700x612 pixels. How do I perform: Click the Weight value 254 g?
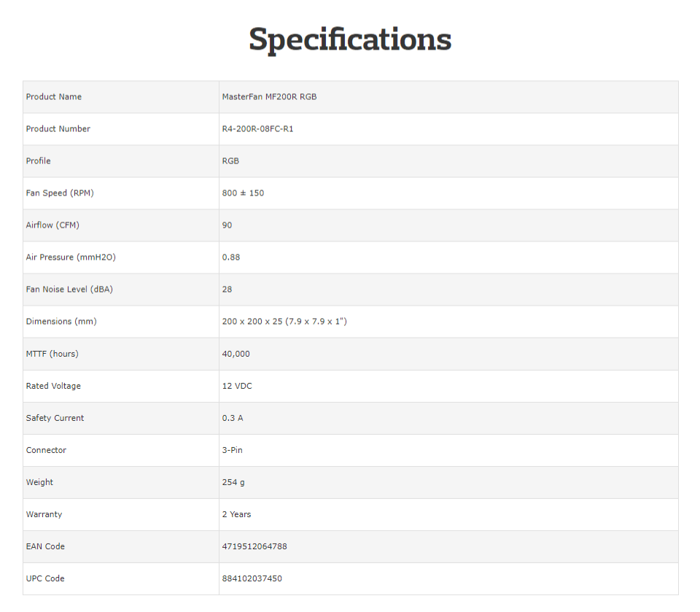[233, 482]
